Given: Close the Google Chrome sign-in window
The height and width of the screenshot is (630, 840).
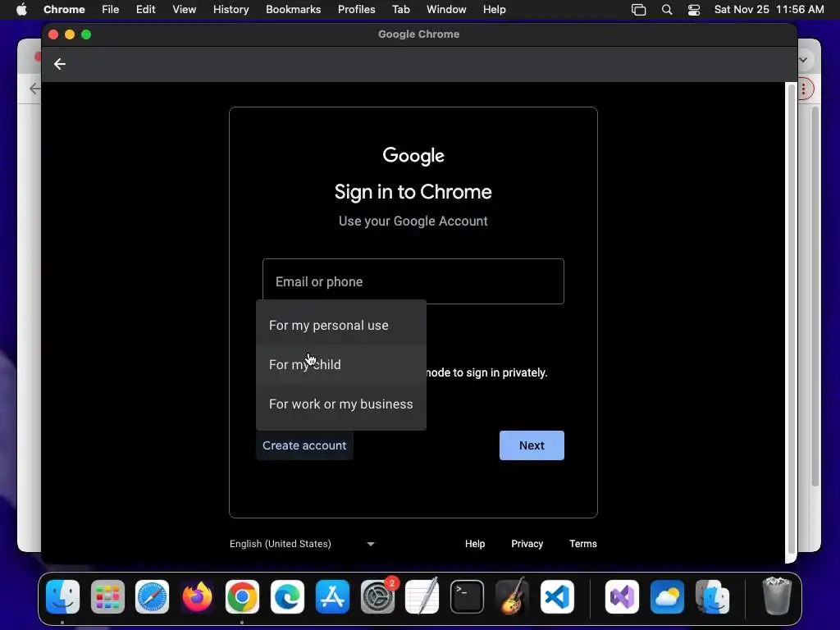Looking at the screenshot, I should point(53,34).
